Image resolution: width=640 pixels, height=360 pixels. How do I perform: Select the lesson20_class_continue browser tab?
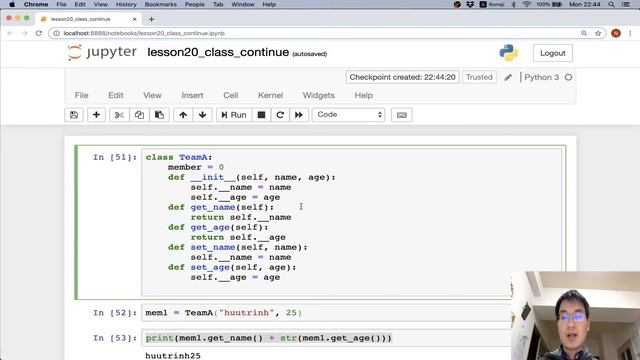click(88, 19)
